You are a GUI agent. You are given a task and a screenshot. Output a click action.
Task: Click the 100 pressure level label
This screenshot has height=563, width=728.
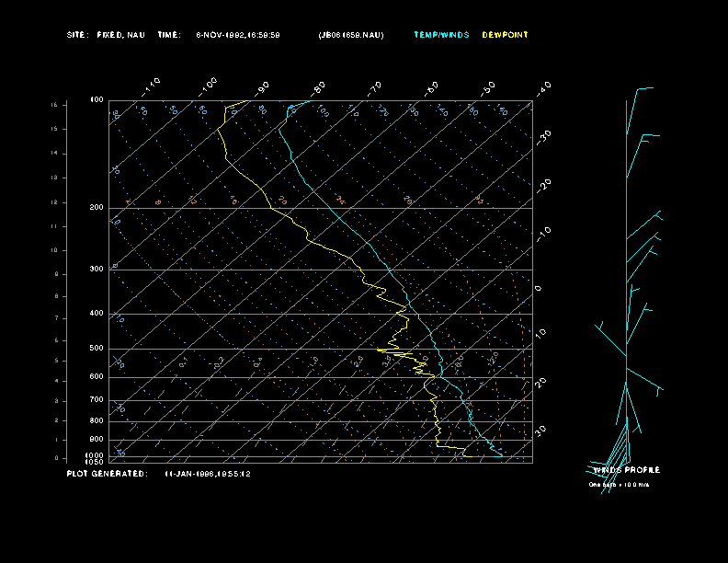pos(97,100)
